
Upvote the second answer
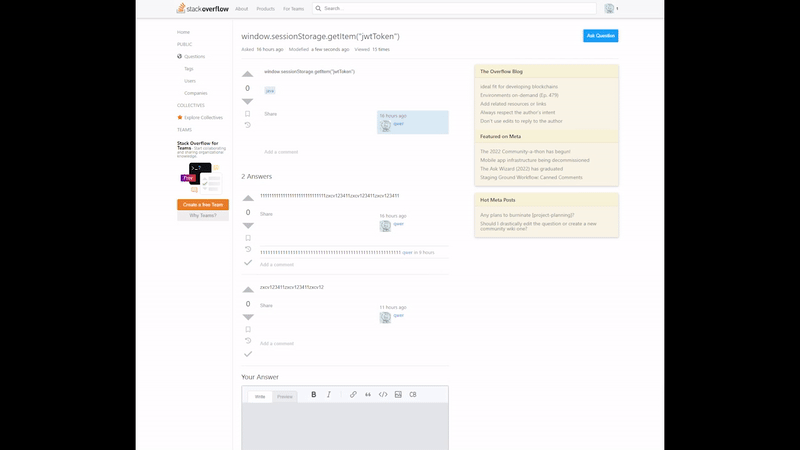point(248,289)
